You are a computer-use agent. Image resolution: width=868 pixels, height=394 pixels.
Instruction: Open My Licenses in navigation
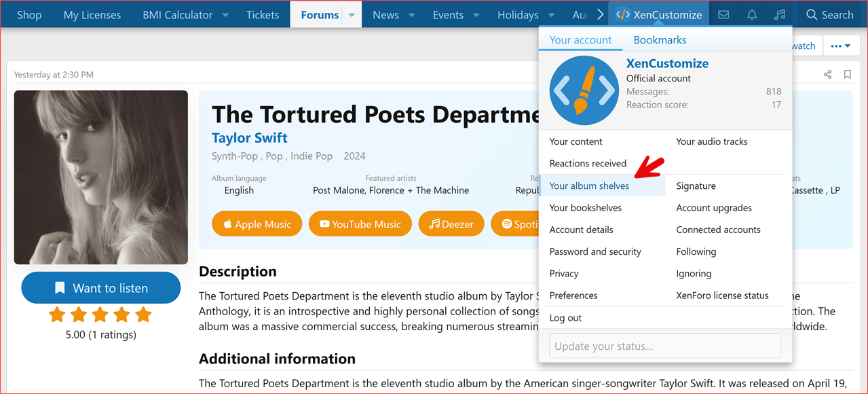point(92,15)
